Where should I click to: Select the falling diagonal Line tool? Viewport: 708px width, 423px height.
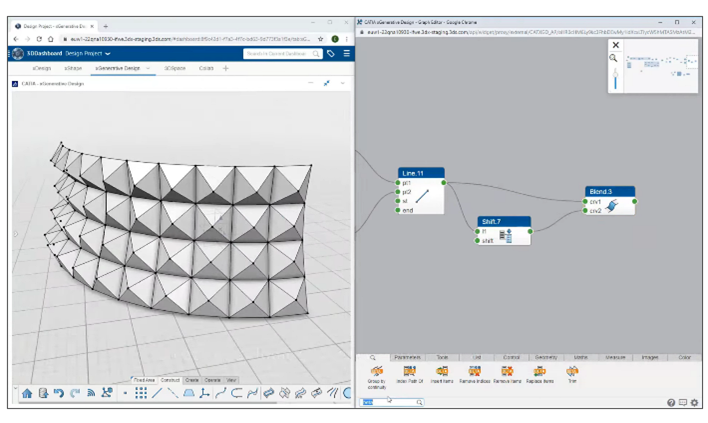tap(172, 393)
